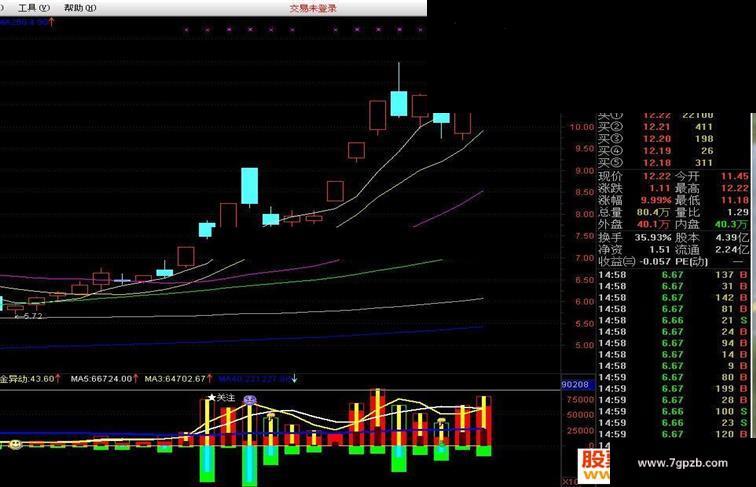Click the 最低 11.18 value
Image resolution: width=756 pixels, height=487 pixels.
pos(735,201)
